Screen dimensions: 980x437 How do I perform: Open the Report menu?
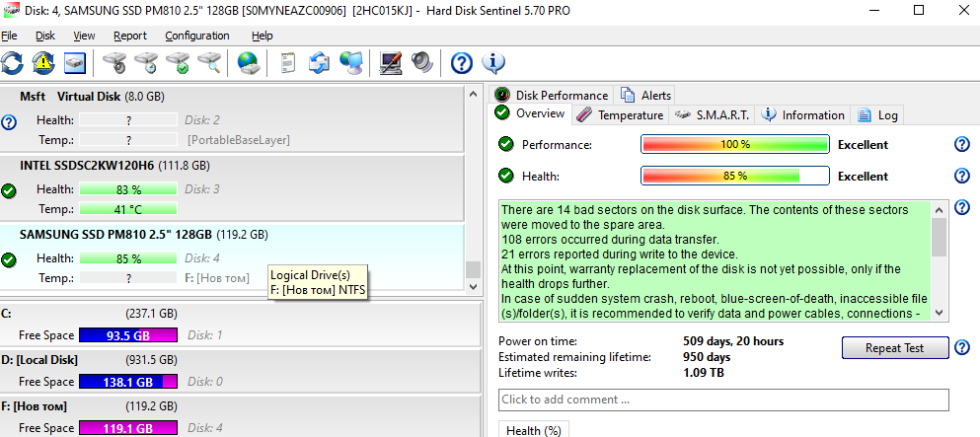[x=130, y=36]
